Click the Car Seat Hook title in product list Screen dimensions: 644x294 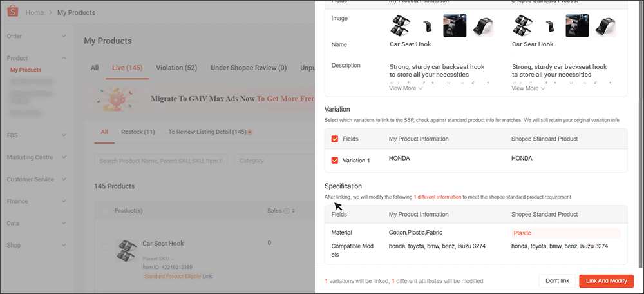[163, 244]
